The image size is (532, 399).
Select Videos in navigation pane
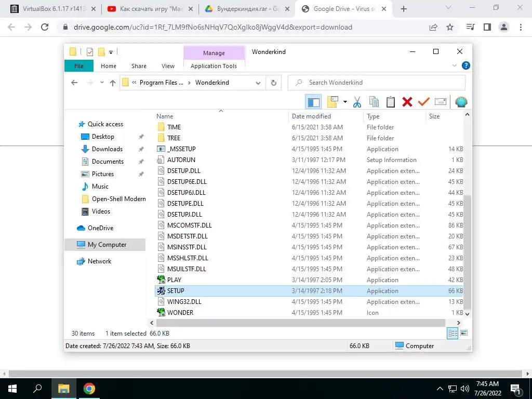(101, 211)
